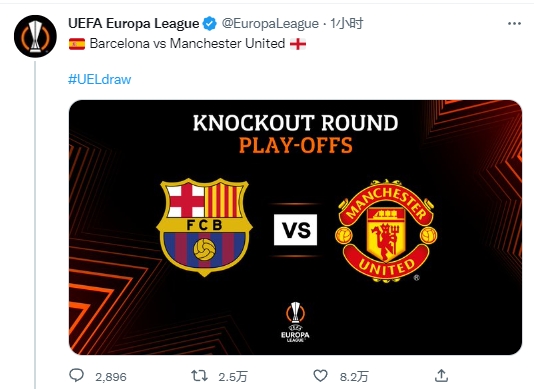
Task: Open the @EuropaLeague handle link
Action: (270, 24)
